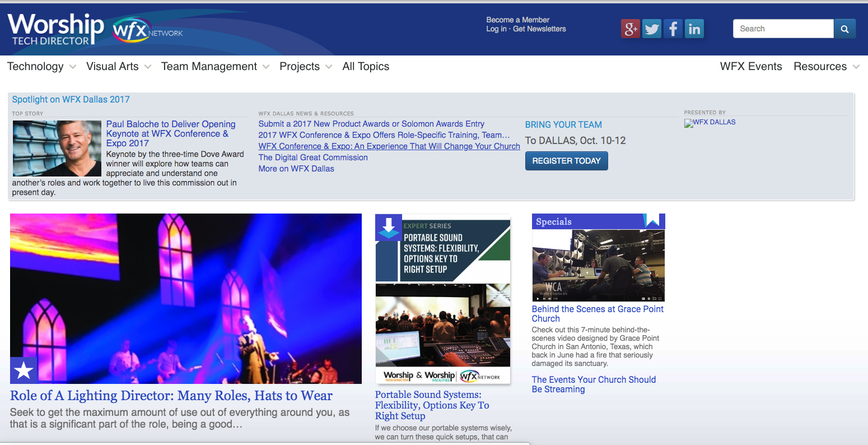Click the download arrow icon on Expert Series
Viewport: 868px width, 445px height.
click(389, 227)
